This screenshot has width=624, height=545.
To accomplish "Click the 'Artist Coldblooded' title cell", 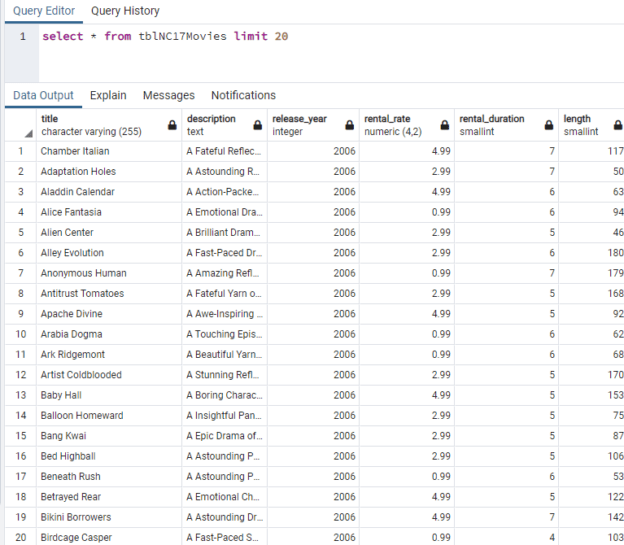I will [109, 375].
